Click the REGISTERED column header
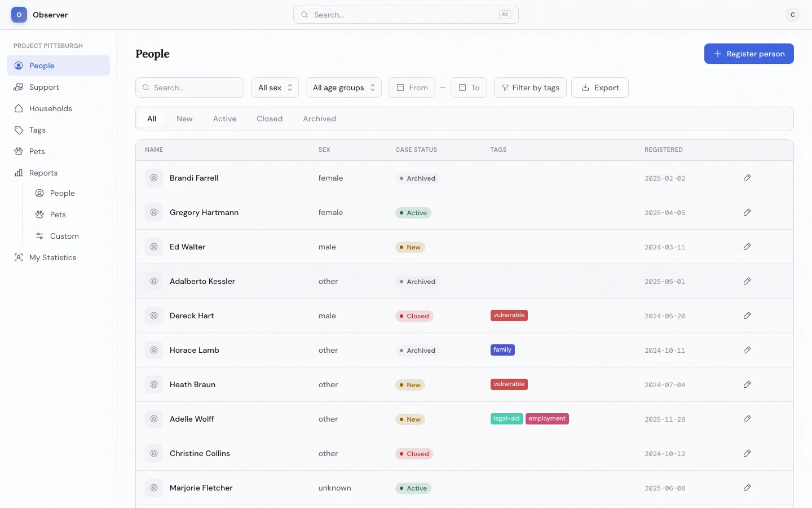 pyautogui.click(x=664, y=150)
